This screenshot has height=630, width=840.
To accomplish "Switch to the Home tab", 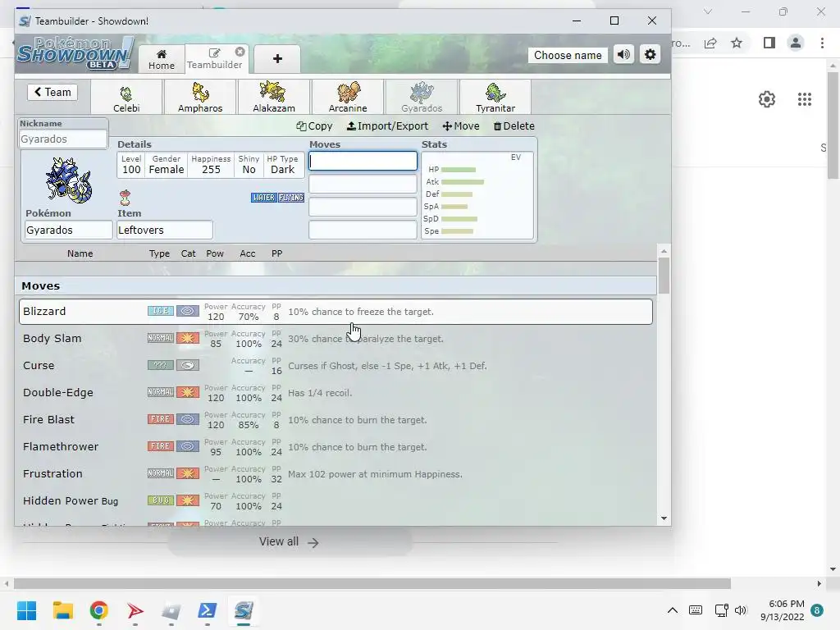I will coord(162,59).
